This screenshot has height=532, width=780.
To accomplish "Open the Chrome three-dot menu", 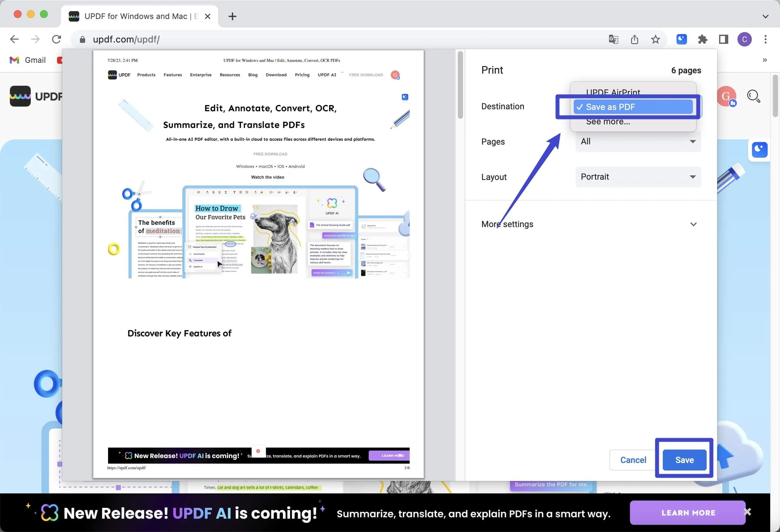I will click(x=765, y=39).
